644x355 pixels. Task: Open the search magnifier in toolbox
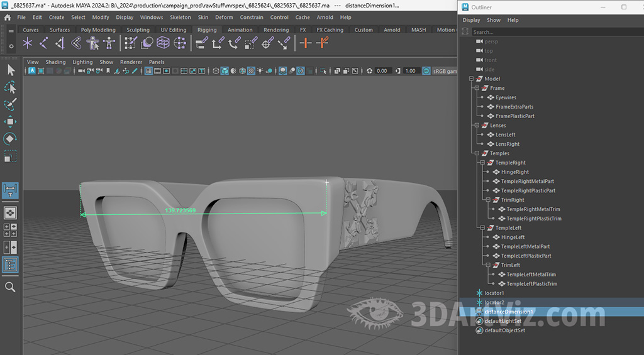coord(10,287)
